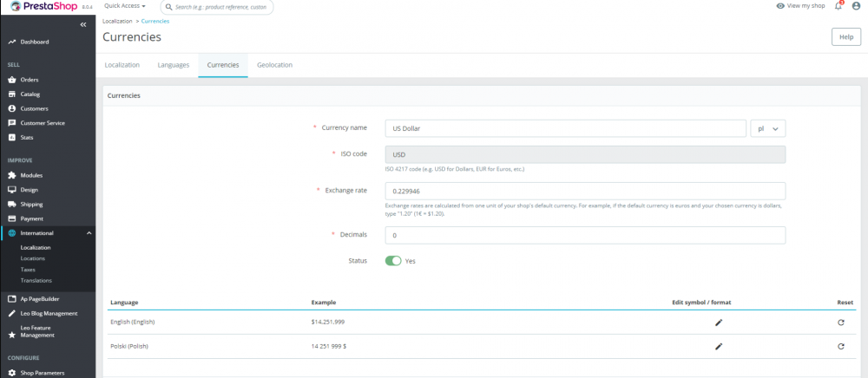Click the Currencies breadcrumb link
The image size is (868, 378).
(155, 21)
